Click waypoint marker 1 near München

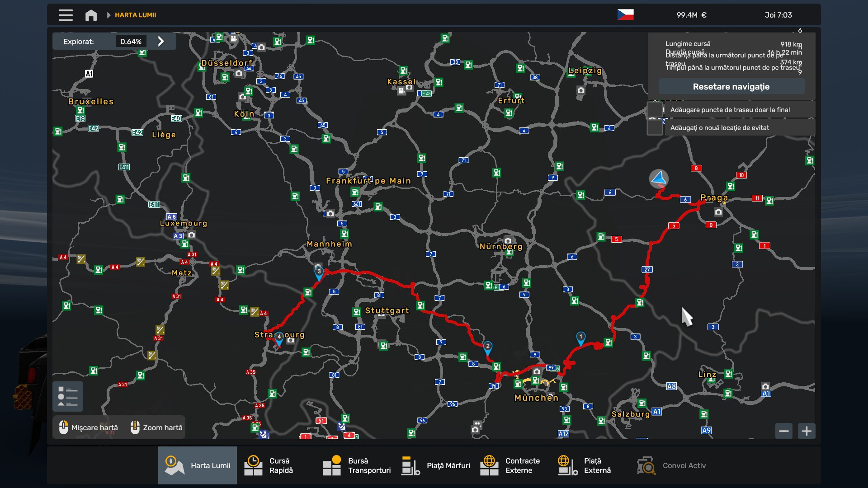(x=581, y=337)
